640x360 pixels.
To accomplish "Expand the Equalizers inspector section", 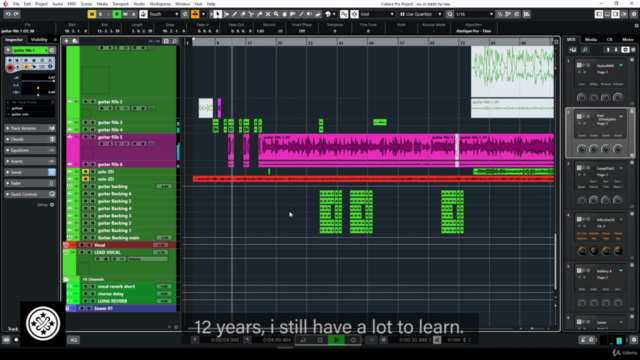I will point(30,150).
